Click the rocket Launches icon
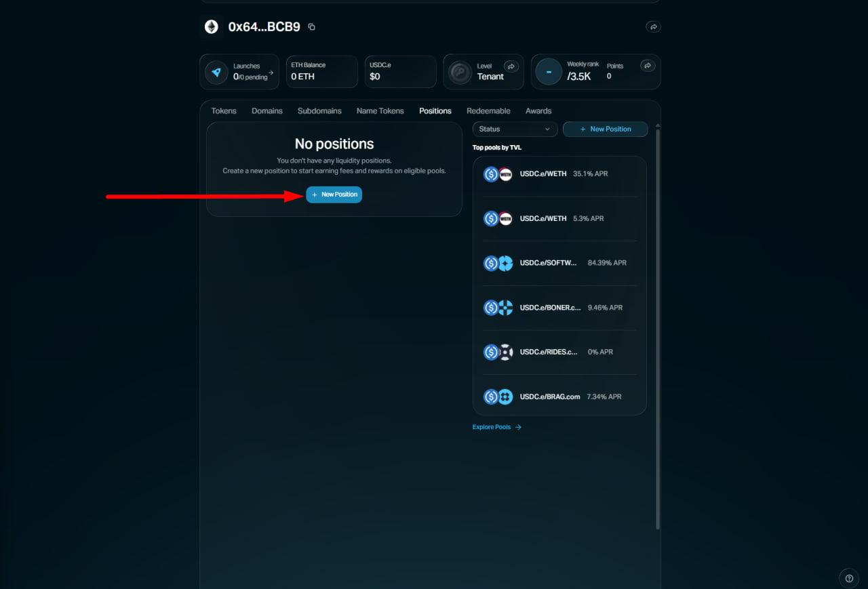Viewport: 868px width, 589px height. (x=216, y=72)
